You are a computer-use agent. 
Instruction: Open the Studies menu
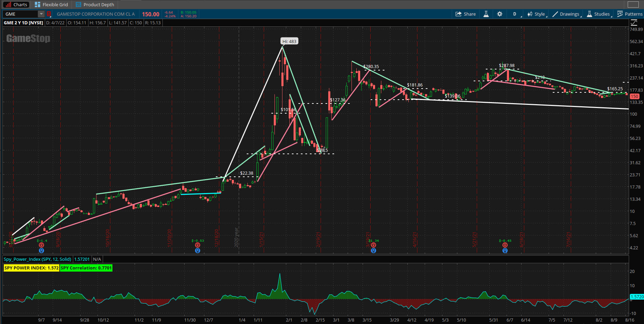tap(599, 14)
